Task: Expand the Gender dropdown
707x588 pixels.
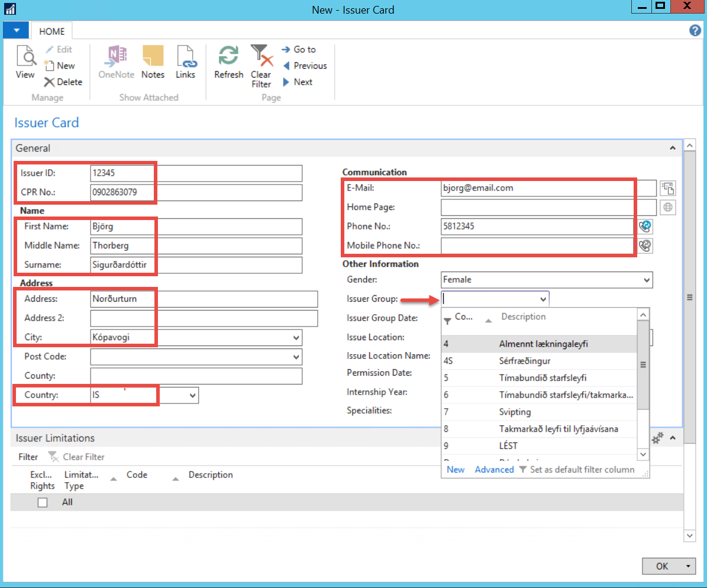Action: (x=646, y=280)
